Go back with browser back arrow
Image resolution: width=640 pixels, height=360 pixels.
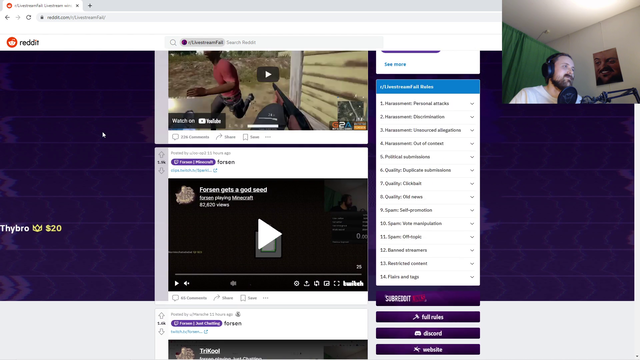tap(7, 18)
